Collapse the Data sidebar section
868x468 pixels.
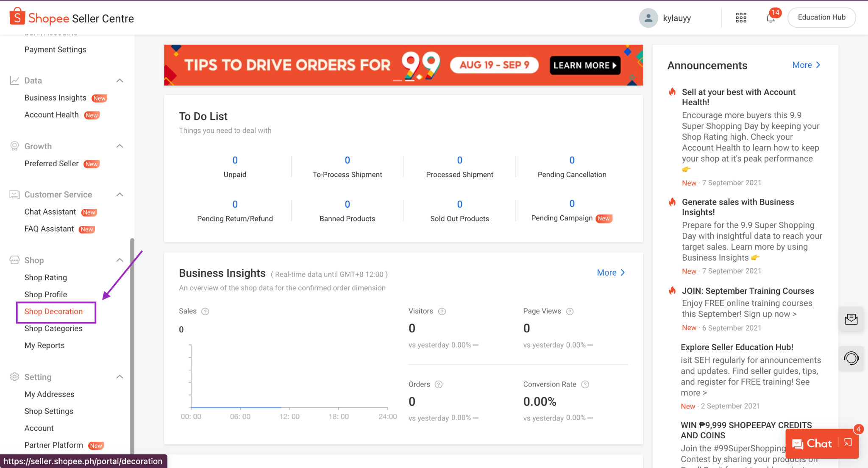pyautogui.click(x=120, y=81)
